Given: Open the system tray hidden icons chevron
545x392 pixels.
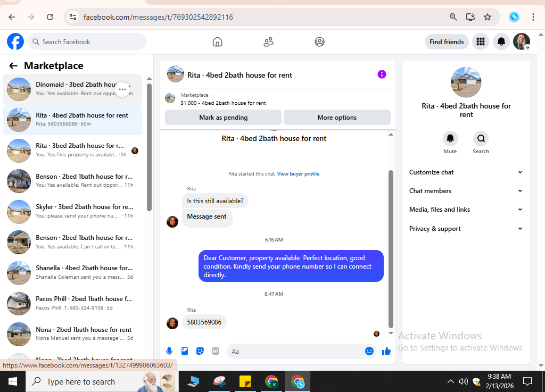Looking at the screenshot, I should [x=450, y=381].
